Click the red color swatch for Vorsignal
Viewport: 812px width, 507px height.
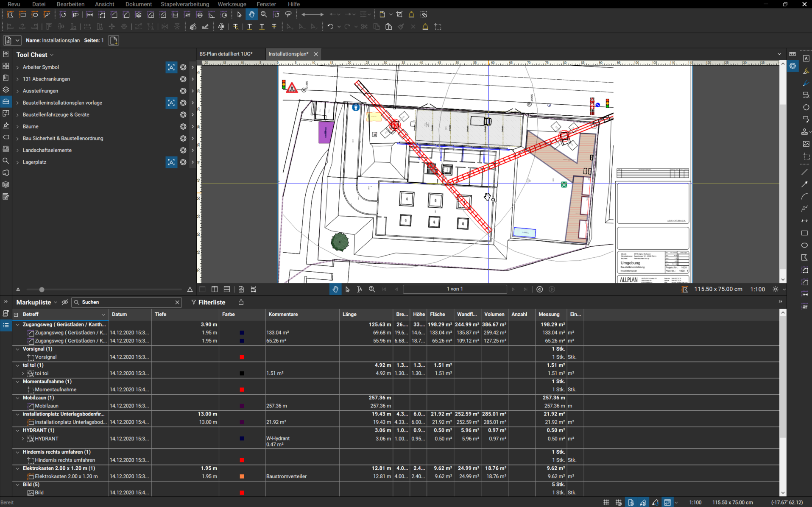[x=242, y=357]
